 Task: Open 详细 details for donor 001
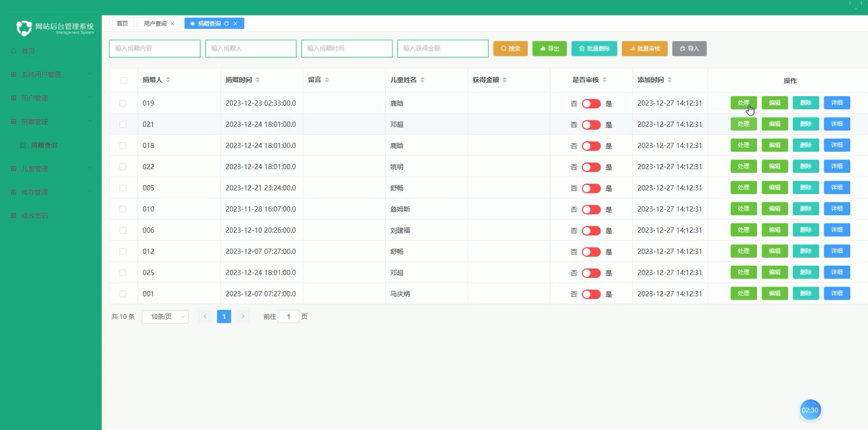tap(837, 293)
